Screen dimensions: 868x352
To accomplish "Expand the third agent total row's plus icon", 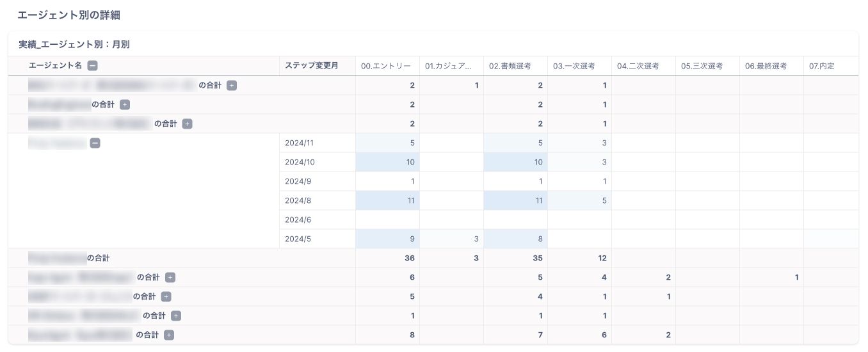I will [187, 124].
